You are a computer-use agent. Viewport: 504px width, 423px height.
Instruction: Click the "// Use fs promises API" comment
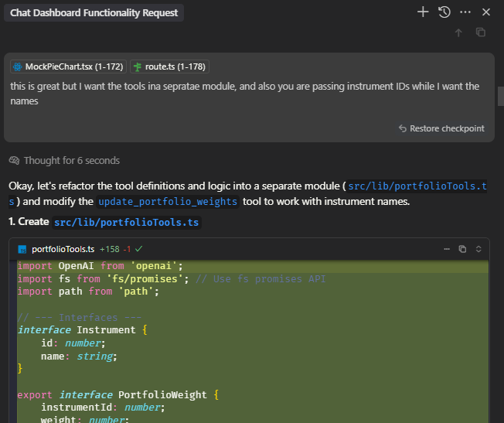tap(261, 279)
